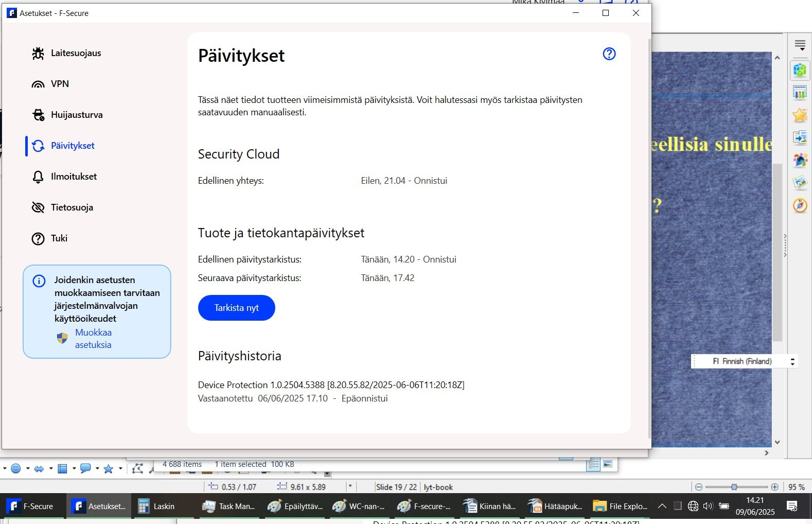Image resolution: width=812 pixels, height=524 pixels.
Task: Click the Muokkaa asetuksia link
Action: pyautogui.click(x=93, y=339)
